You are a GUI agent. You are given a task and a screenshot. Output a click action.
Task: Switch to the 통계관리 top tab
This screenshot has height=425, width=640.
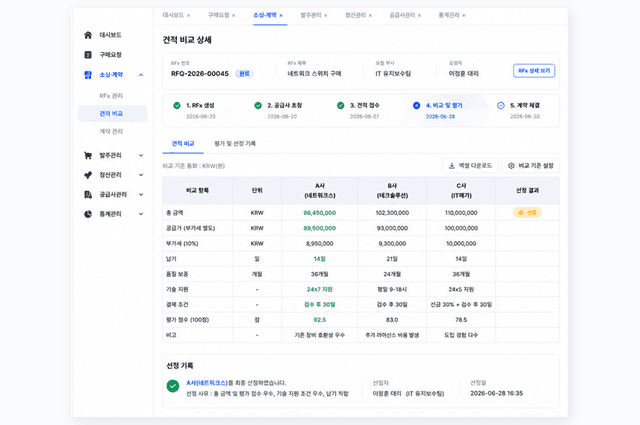(449, 15)
